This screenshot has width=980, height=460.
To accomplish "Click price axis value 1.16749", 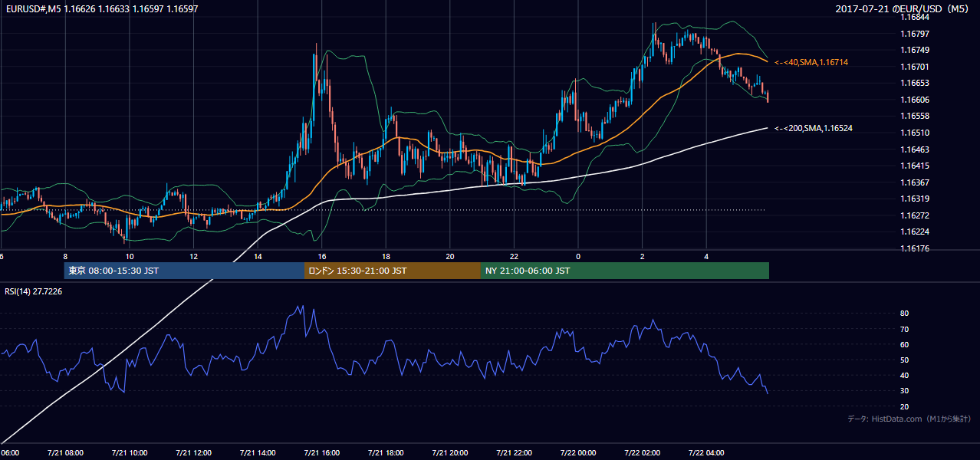I will point(915,50).
